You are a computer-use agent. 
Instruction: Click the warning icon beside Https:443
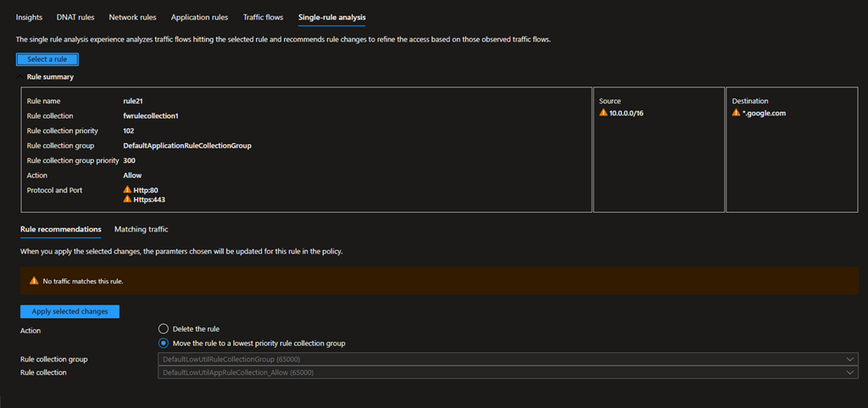pos(127,199)
